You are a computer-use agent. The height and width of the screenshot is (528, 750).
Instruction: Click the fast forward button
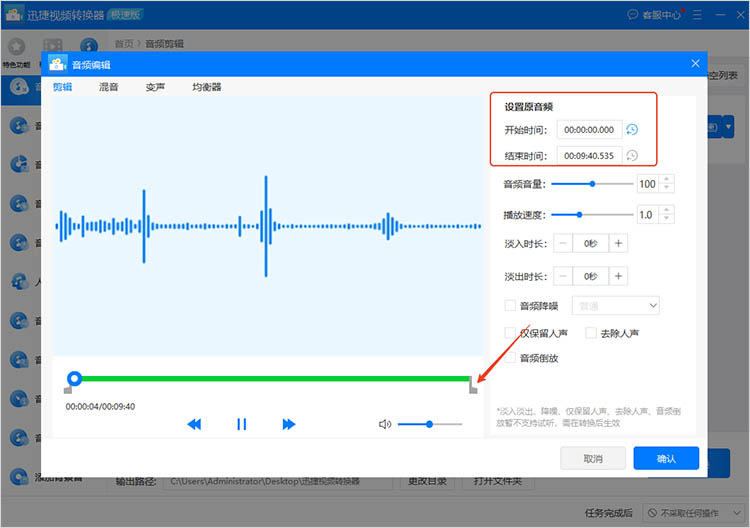point(288,424)
